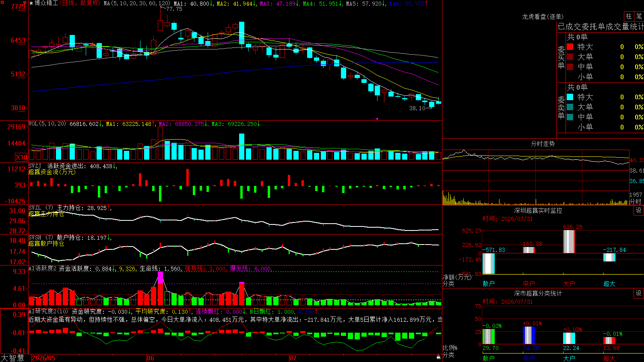The height and width of the screenshot is (362, 644).
Task: Click the 生命线: 1.560 label
Action: [x=160, y=269]
